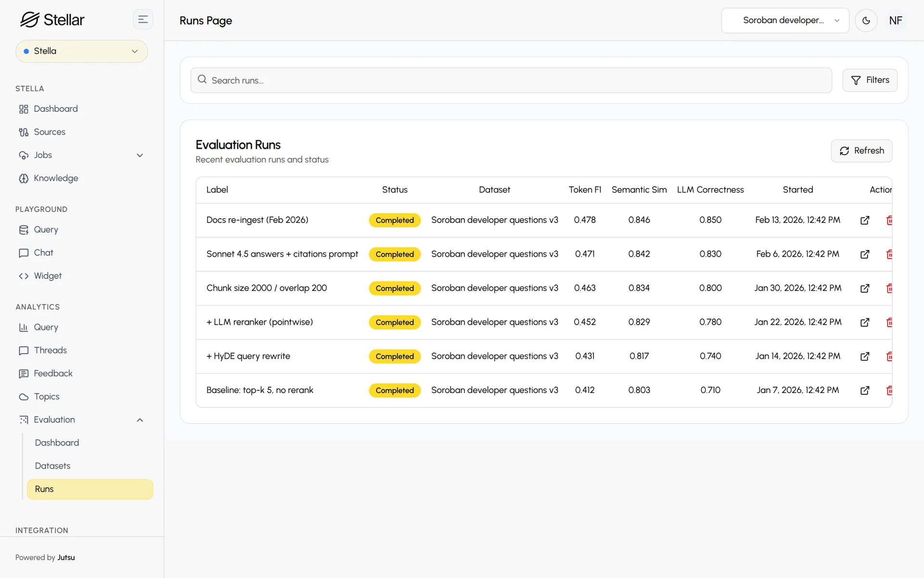Open the Soroban developer dataset dropdown
Screen dimensions: 924x578
(785, 21)
